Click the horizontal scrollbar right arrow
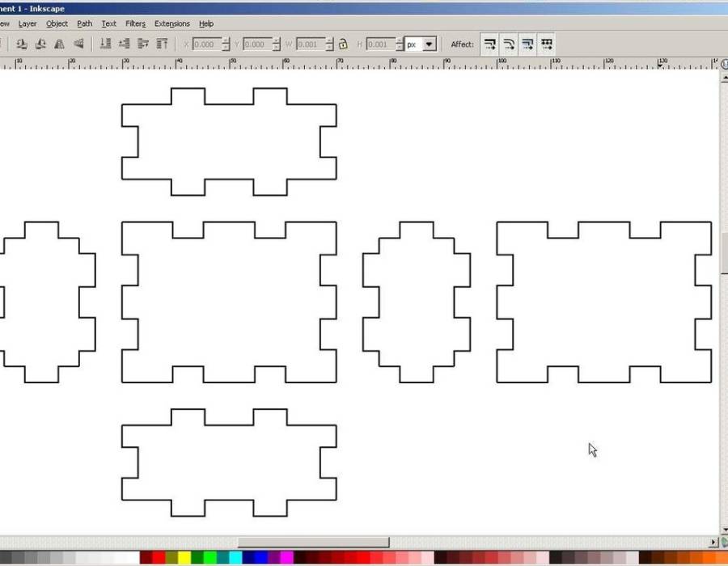The width and height of the screenshot is (728, 566). point(714,542)
